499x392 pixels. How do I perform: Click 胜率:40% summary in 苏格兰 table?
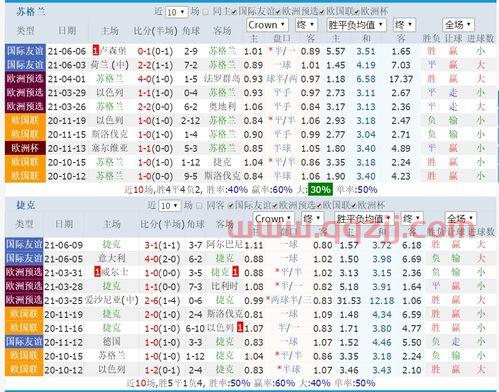tap(227, 190)
